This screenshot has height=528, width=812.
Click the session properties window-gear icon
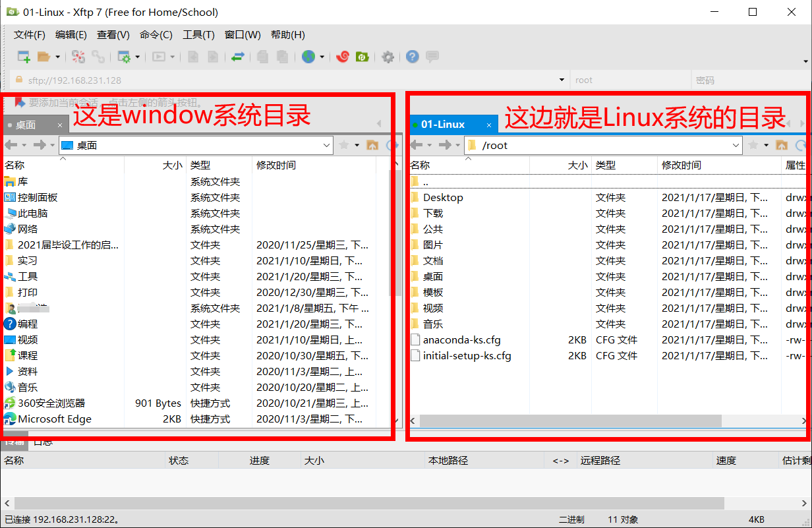124,57
